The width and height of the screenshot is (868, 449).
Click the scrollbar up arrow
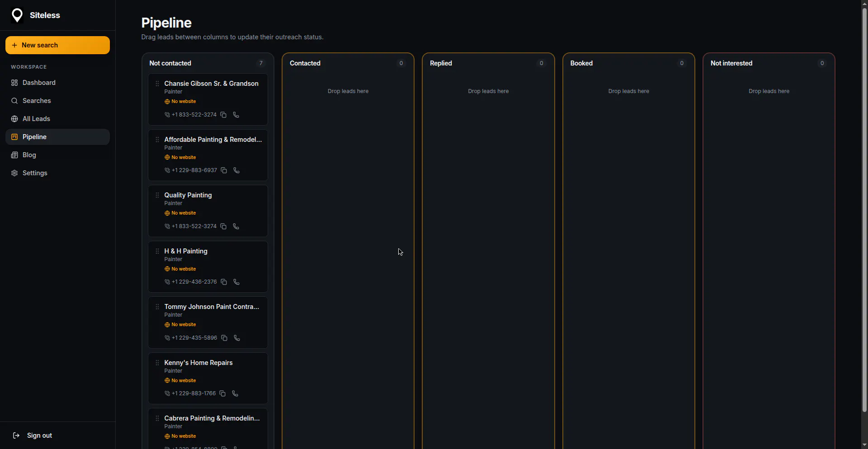pyautogui.click(x=864, y=4)
